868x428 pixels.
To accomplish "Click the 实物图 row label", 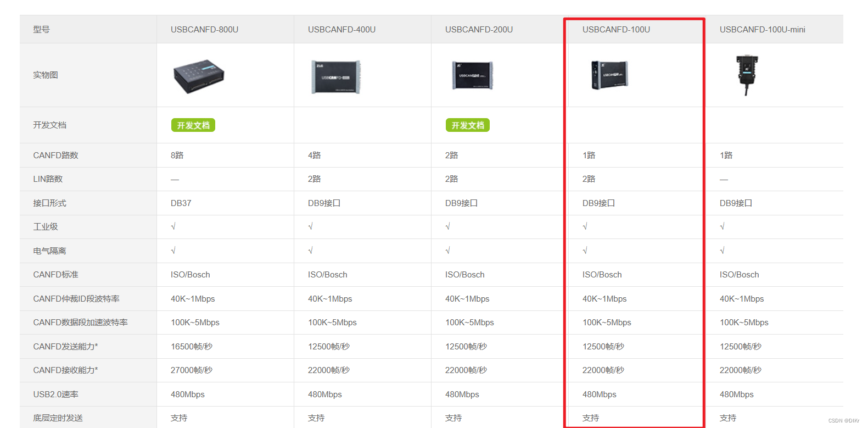I will [46, 75].
